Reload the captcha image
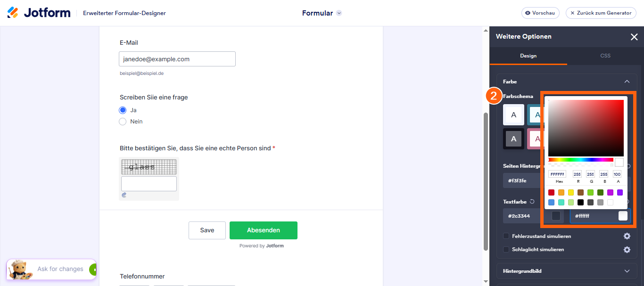The height and width of the screenshot is (286, 644). coord(124,195)
